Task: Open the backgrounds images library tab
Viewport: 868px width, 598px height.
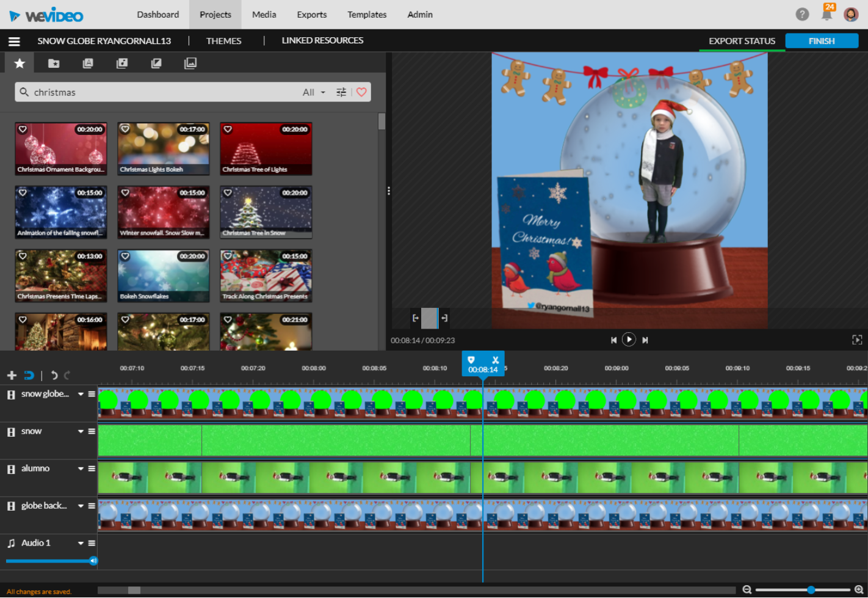Action: click(x=190, y=64)
